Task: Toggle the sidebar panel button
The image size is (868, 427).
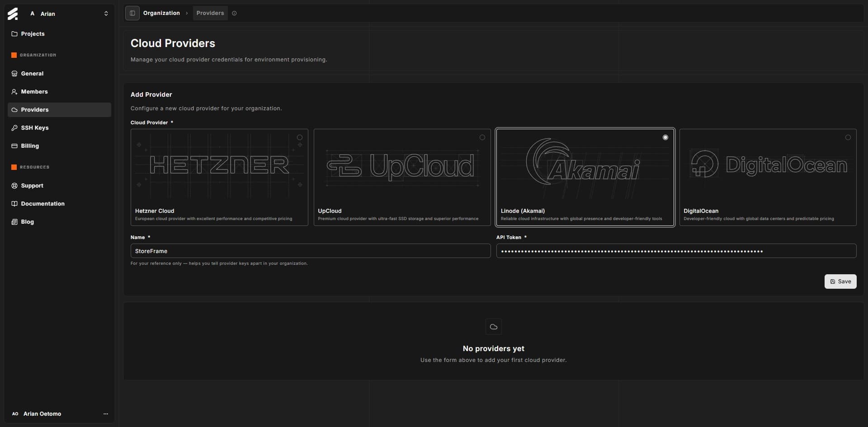Action: click(x=132, y=13)
